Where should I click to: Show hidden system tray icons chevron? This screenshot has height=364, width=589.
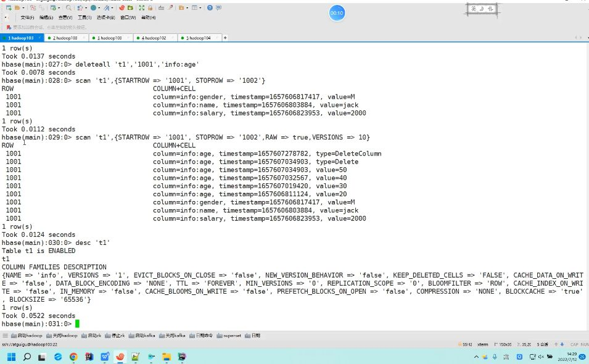pyautogui.click(x=475, y=357)
